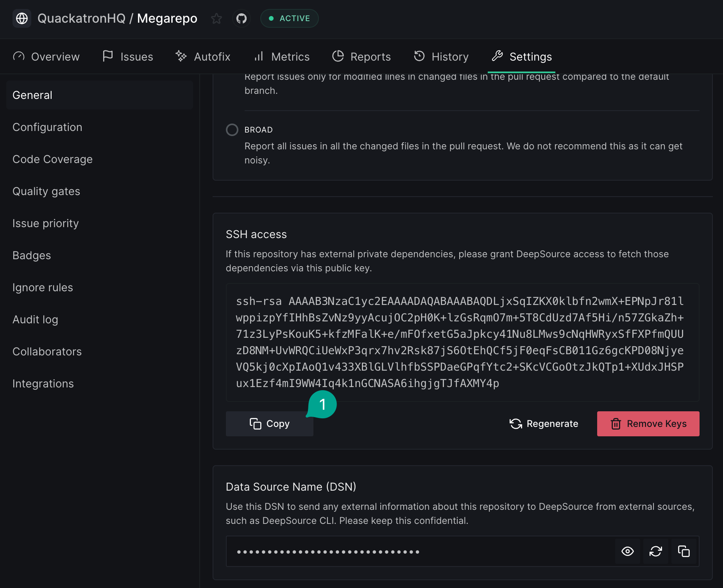The height and width of the screenshot is (588, 723).
Task: Open the Reports tab
Action: point(361,57)
